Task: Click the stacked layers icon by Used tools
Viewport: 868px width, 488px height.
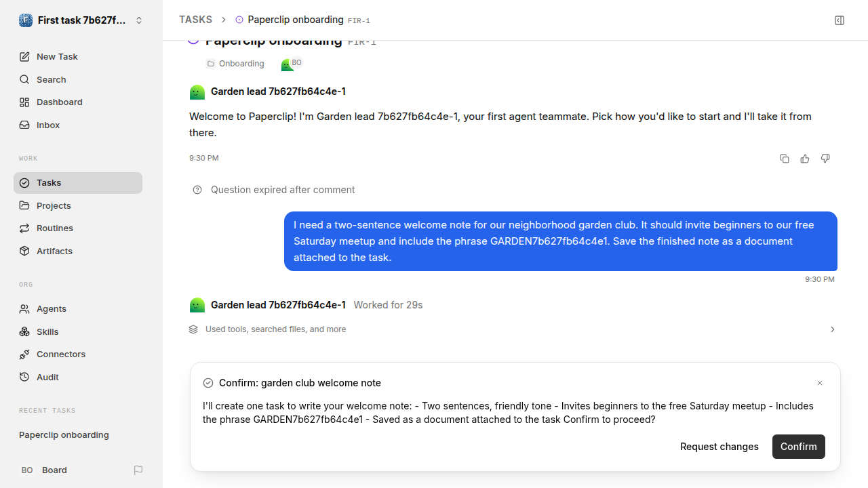Action: (193, 329)
